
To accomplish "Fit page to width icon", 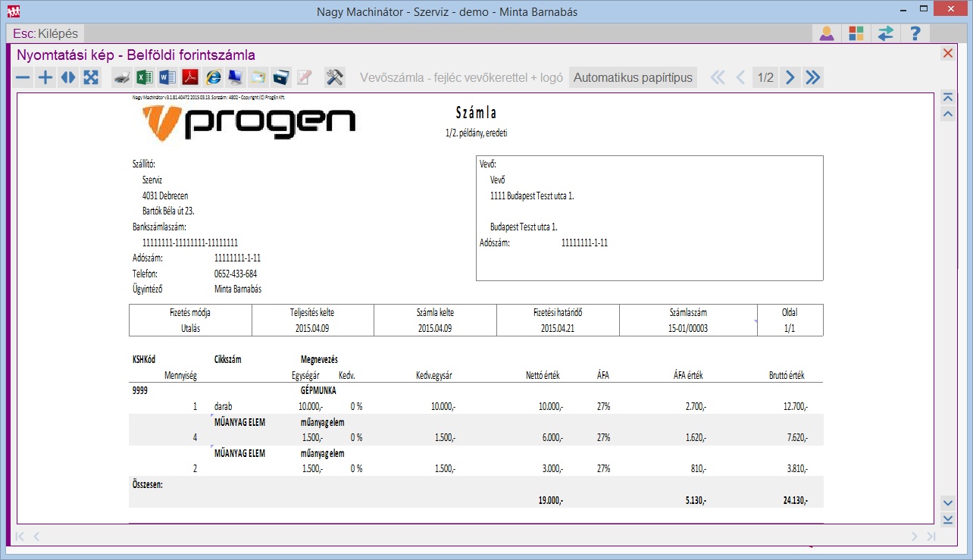I will 68,77.
